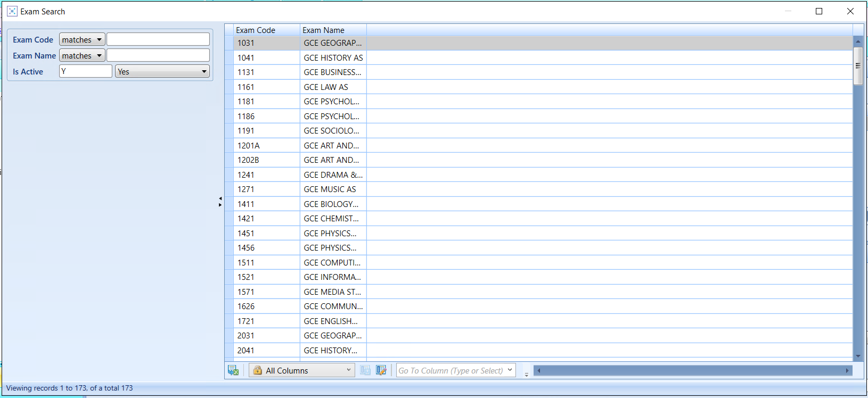Sort by the Exam Code column header
The width and height of the screenshot is (868, 398).
pos(266,30)
